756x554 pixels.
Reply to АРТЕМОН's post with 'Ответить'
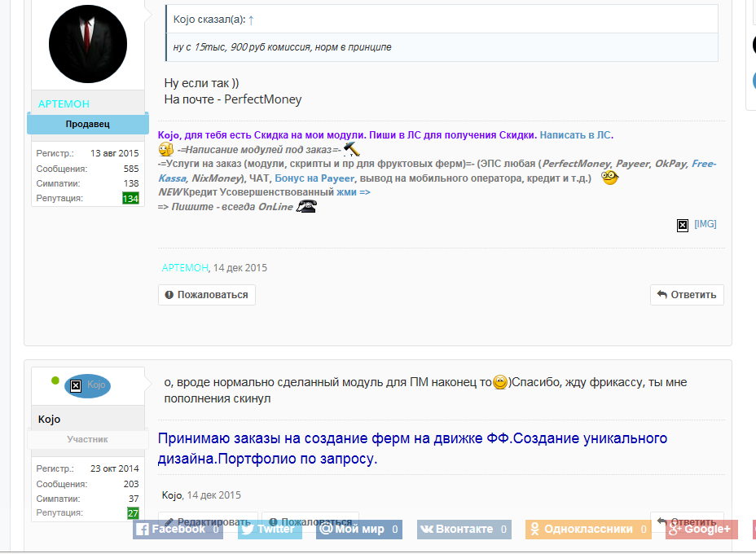click(x=687, y=295)
